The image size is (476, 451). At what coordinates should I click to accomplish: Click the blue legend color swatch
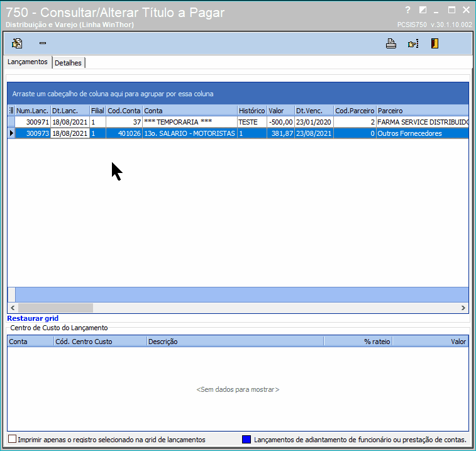pos(246,439)
